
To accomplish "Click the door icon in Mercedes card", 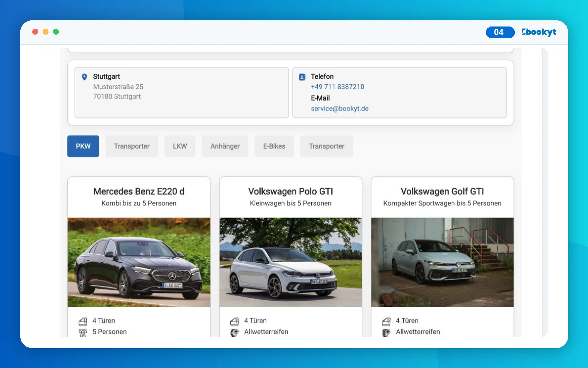I will [83, 321].
